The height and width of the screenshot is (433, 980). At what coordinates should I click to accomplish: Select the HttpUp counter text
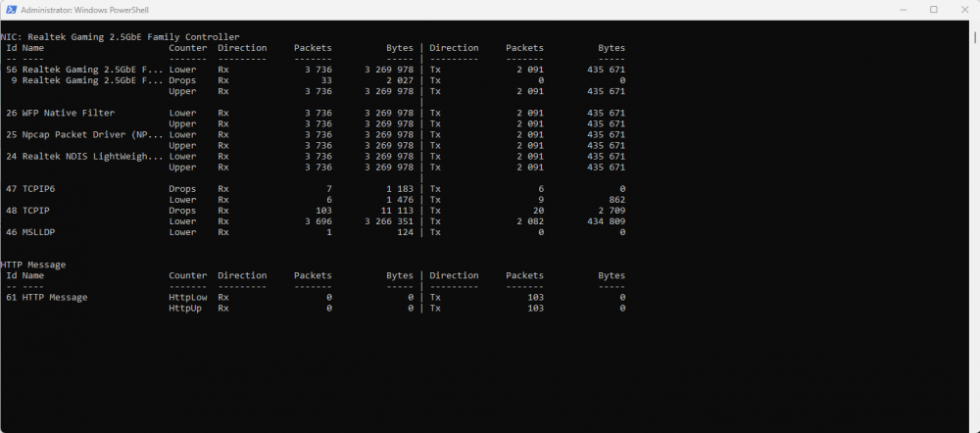185,308
